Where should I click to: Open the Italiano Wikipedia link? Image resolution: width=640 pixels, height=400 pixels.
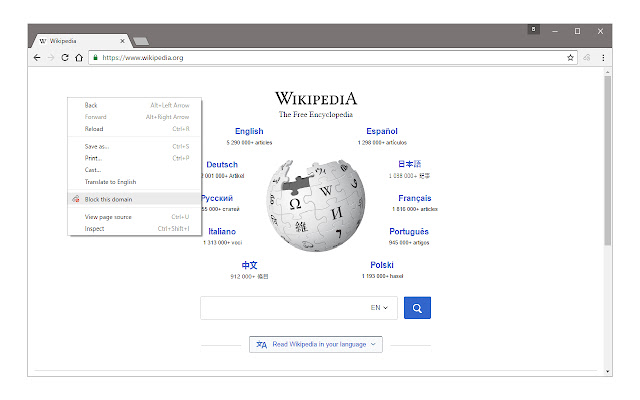click(x=222, y=231)
